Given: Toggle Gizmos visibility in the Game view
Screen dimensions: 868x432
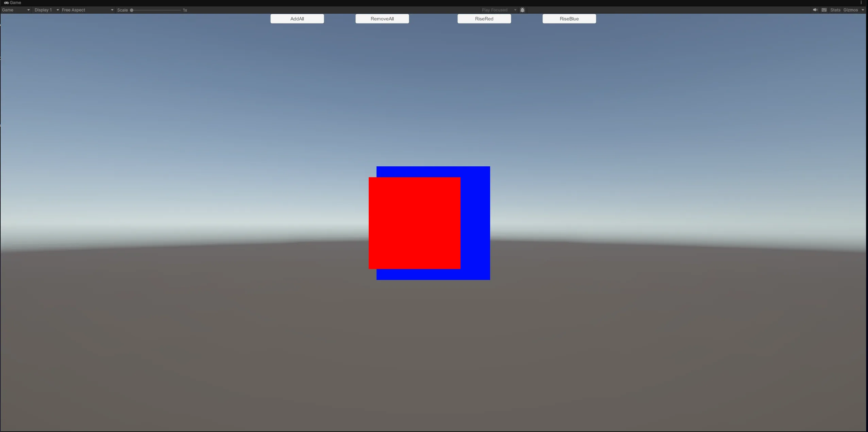Looking at the screenshot, I should coord(850,10).
